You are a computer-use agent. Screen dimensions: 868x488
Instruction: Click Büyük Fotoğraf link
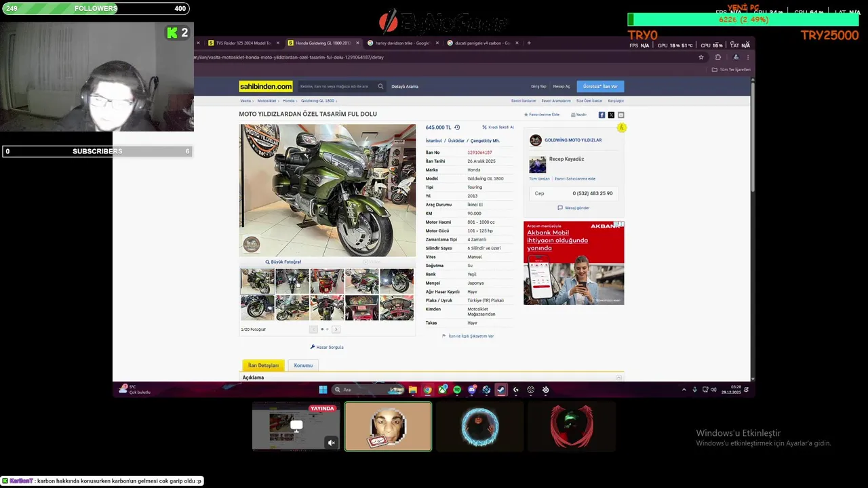283,262
